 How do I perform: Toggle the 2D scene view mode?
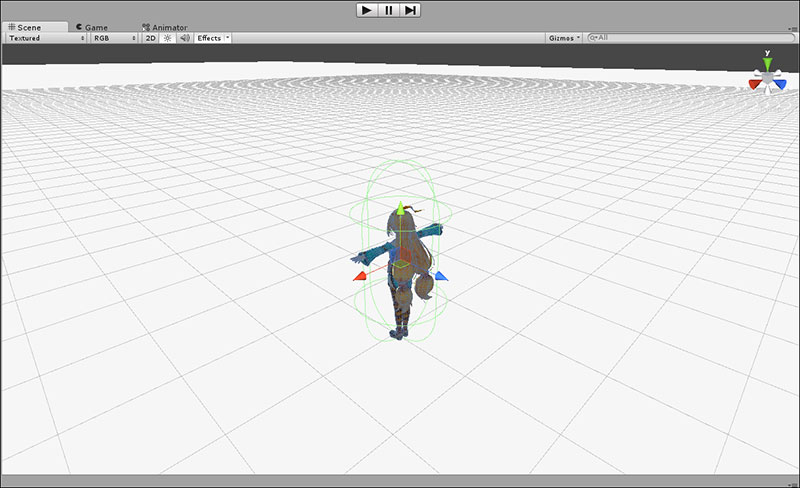click(151, 38)
